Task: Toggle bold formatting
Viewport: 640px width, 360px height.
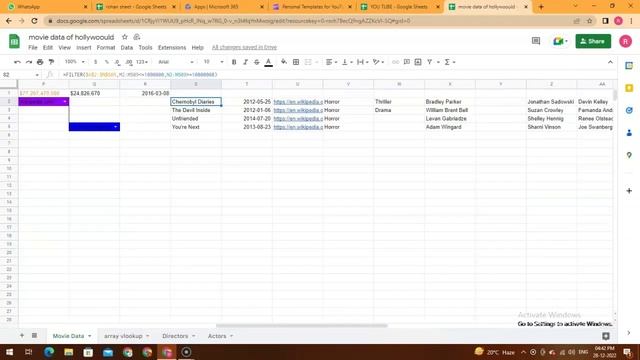Action: [234, 62]
